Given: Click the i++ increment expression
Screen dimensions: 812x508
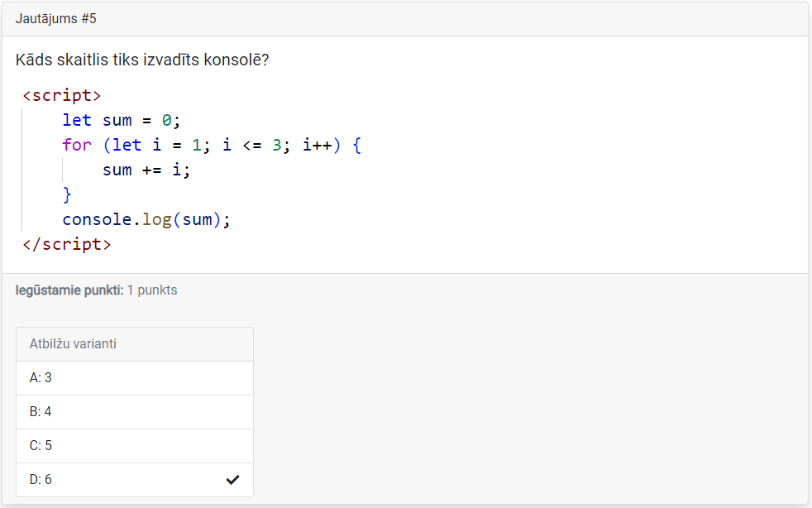Looking at the screenshot, I should click(x=317, y=145).
